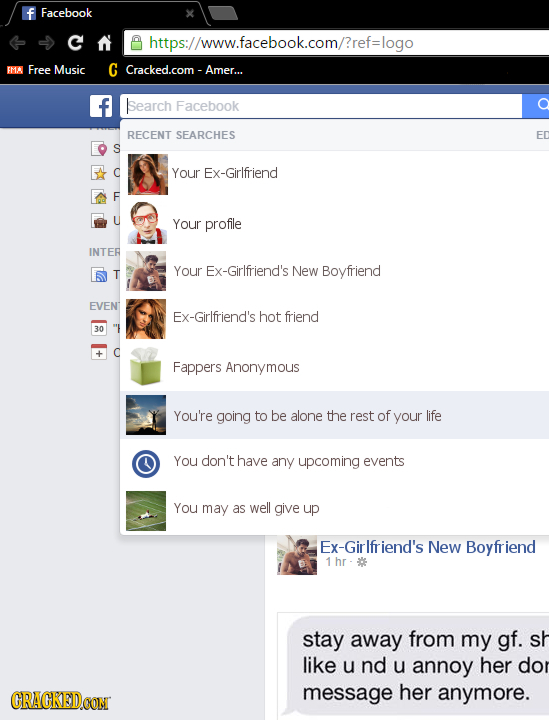Click the create event plus icon
Screen dimensions: 549x720
[99, 352]
